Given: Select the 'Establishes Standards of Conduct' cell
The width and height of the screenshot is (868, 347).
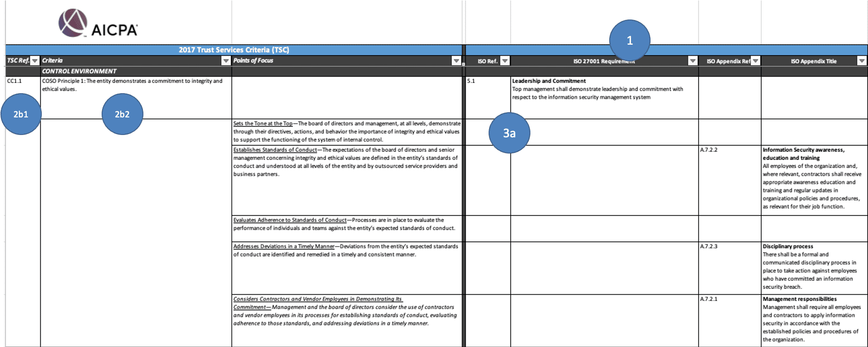Looking at the screenshot, I should [347, 180].
